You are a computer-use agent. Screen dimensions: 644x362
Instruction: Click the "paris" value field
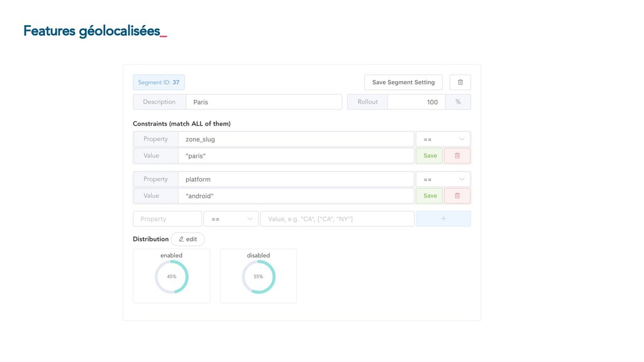pyautogui.click(x=296, y=156)
